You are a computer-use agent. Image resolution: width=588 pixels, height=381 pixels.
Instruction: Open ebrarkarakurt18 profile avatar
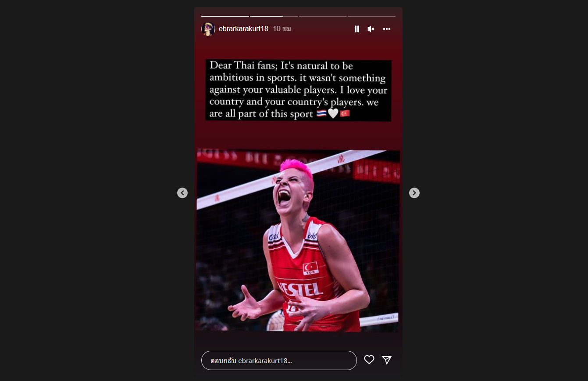[208, 29]
